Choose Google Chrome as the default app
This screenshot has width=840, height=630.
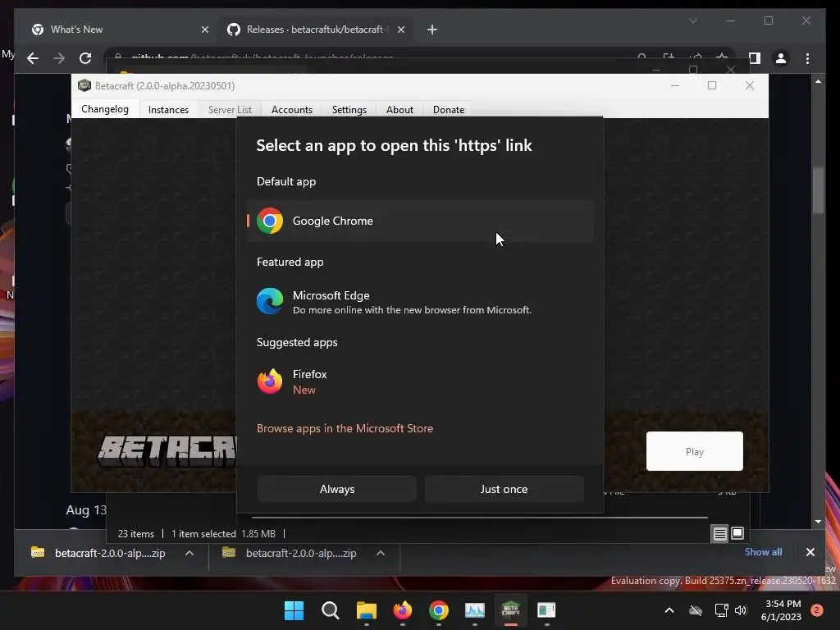(420, 221)
